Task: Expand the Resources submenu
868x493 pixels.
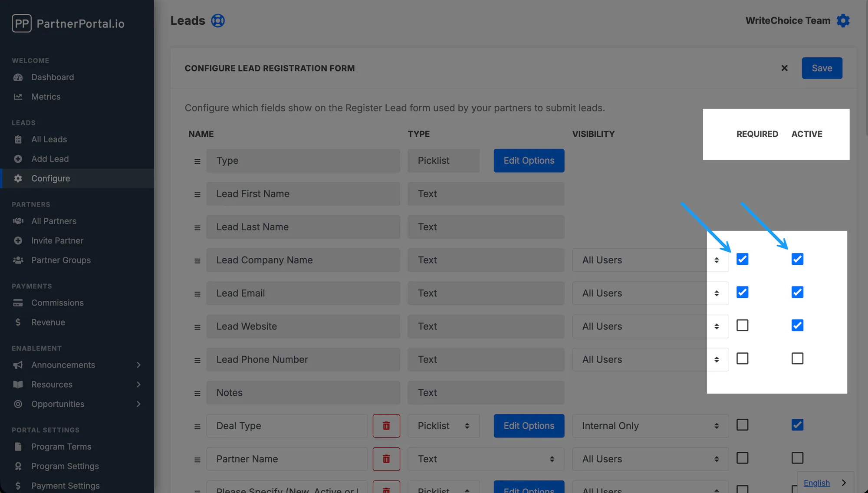Action: [138, 385]
